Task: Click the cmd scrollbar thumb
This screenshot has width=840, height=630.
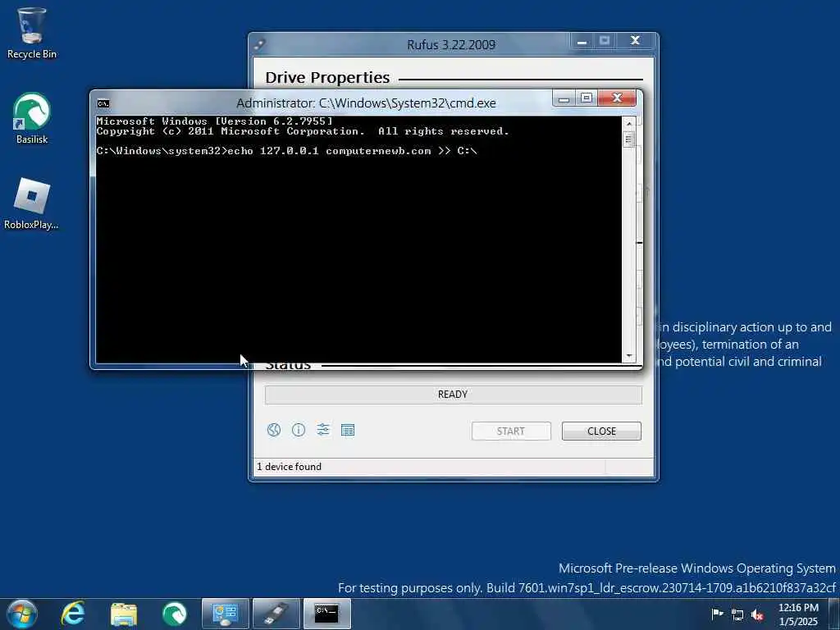Action: [x=629, y=139]
